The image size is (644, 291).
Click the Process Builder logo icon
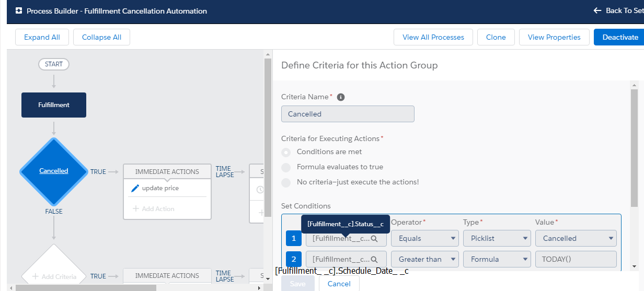click(19, 11)
